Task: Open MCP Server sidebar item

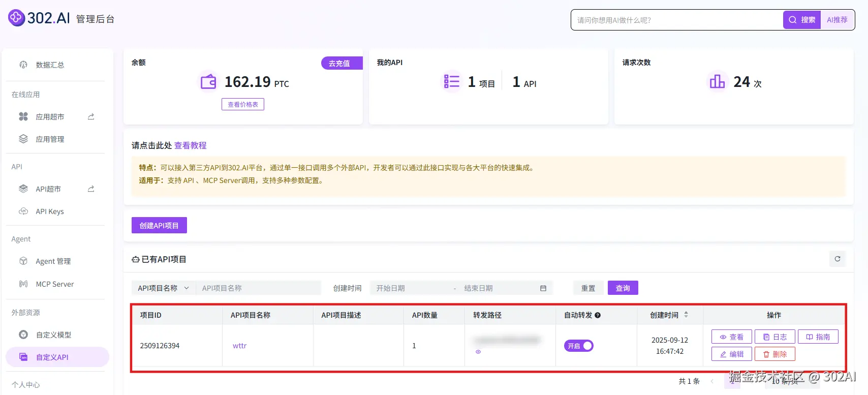Action: 55,284
